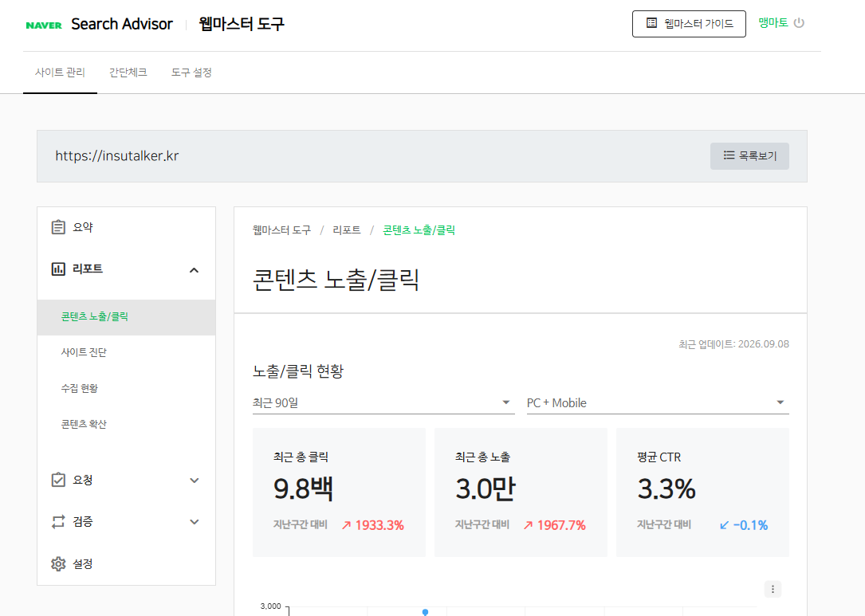865x616 pixels.
Task: Switch to 도구 설정 tab
Action: coord(191,73)
